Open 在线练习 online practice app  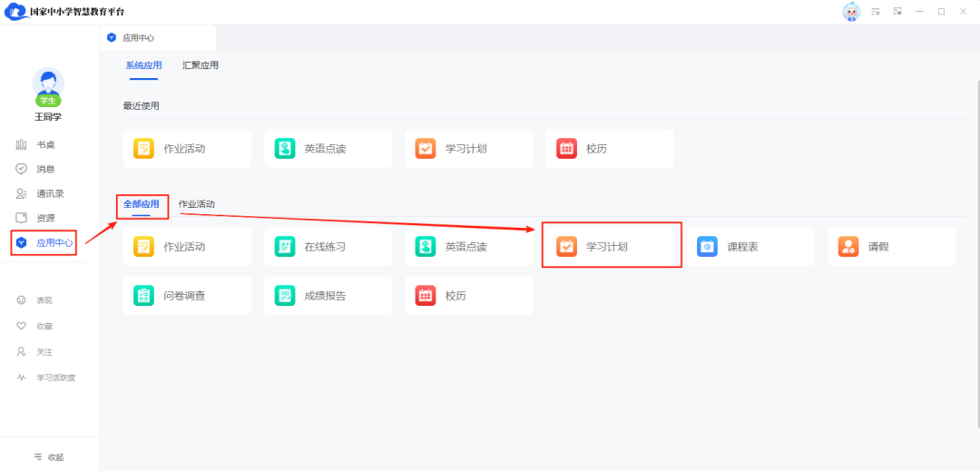pyautogui.click(x=328, y=246)
